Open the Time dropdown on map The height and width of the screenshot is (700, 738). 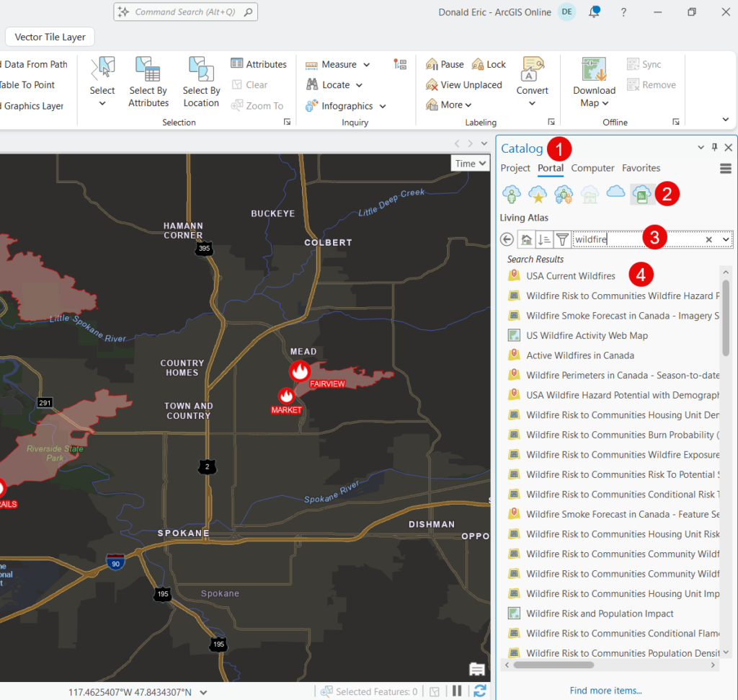click(x=470, y=164)
